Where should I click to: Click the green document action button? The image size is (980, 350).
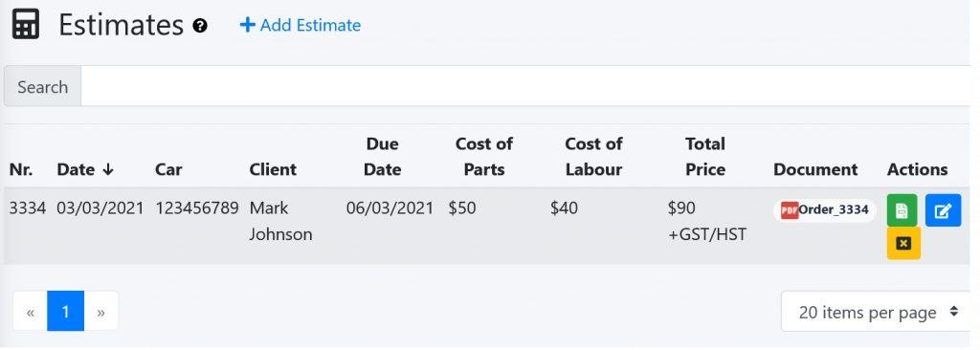coord(902,210)
